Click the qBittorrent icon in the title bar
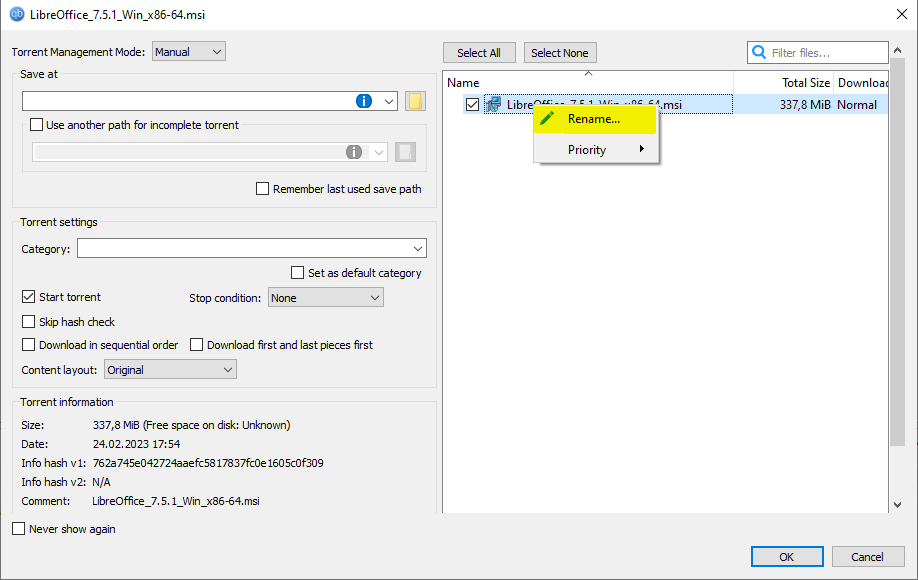This screenshot has width=918, height=580. [14, 14]
